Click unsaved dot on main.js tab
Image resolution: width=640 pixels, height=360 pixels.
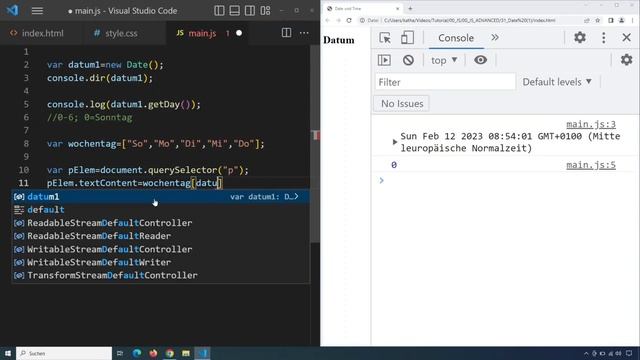point(239,33)
